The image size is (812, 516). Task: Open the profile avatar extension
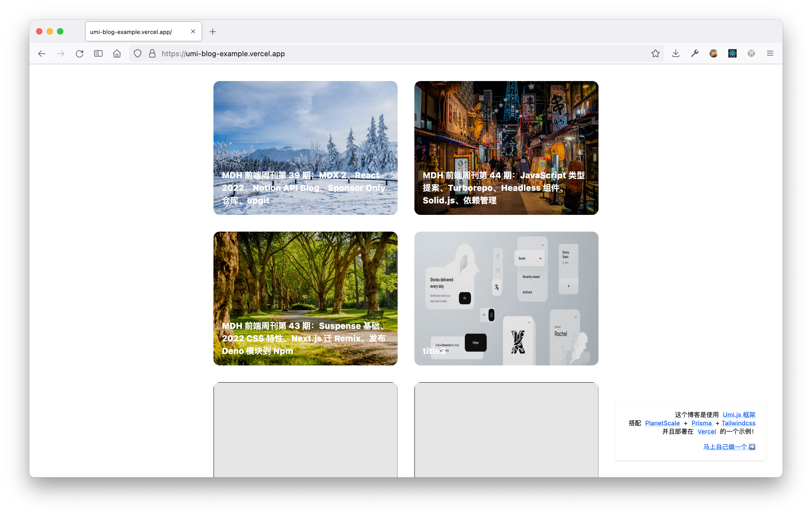tap(713, 53)
